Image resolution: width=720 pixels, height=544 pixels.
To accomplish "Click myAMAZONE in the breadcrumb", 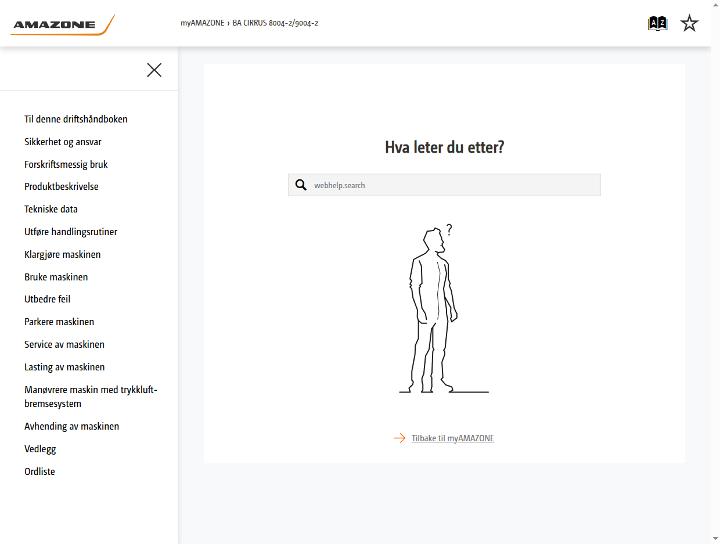I will click(202, 23).
